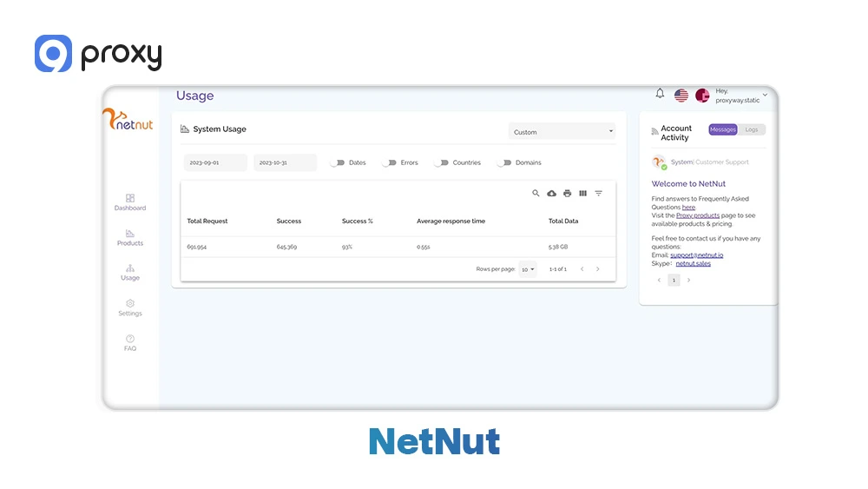Click the print table icon
Screen dimensions: 868x489
(568, 194)
